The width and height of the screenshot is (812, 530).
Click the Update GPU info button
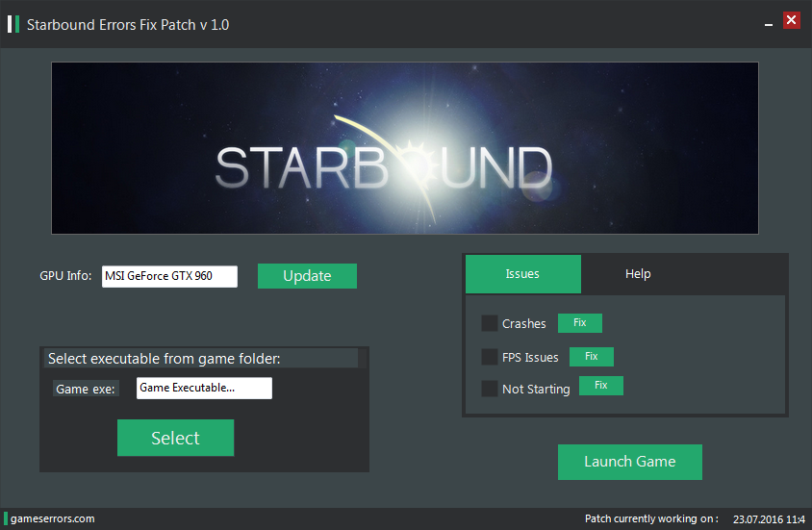pyautogui.click(x=307, y=276)
